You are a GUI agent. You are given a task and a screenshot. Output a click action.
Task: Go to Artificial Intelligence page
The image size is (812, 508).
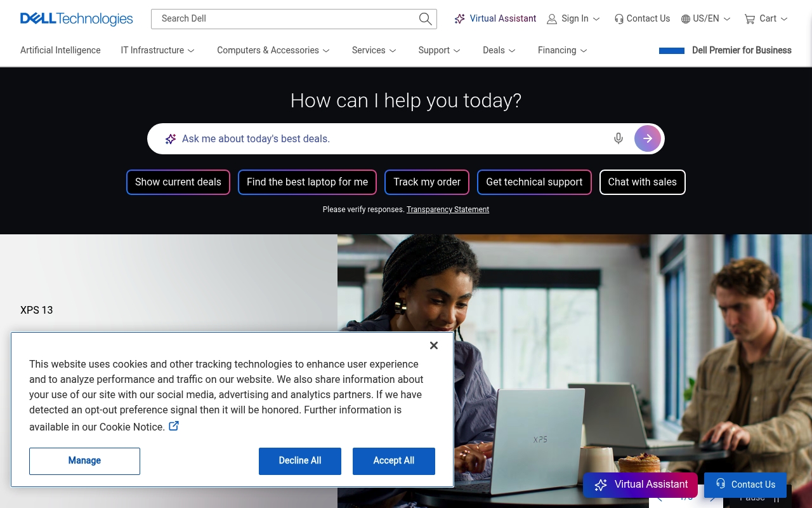pos(60,50)
